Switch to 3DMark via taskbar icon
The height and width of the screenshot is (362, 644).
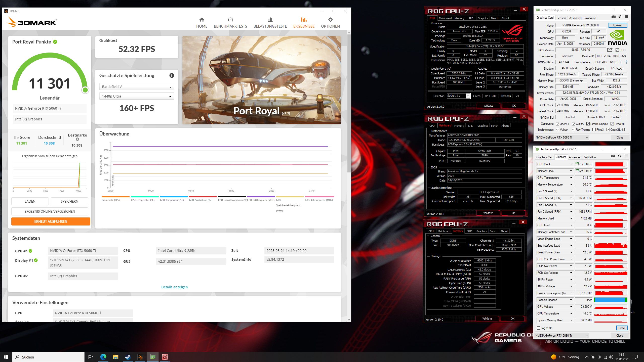click(140, 357)
